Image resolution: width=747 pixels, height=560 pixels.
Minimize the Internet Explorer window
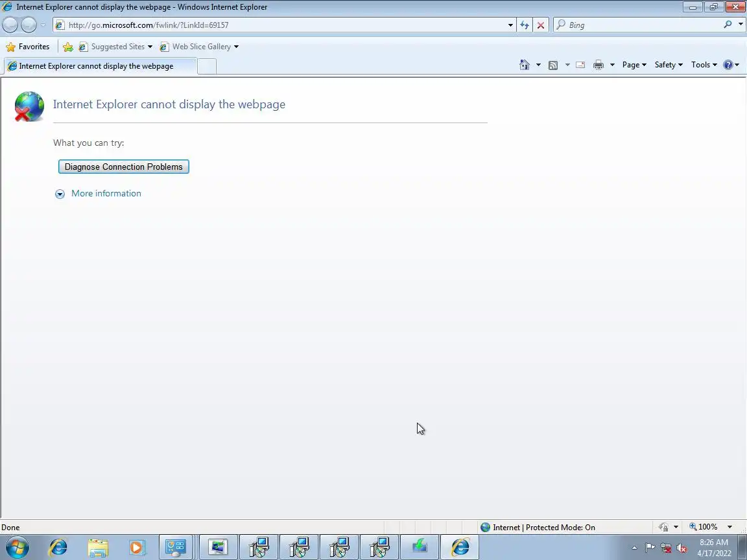[x=693, y=6]
